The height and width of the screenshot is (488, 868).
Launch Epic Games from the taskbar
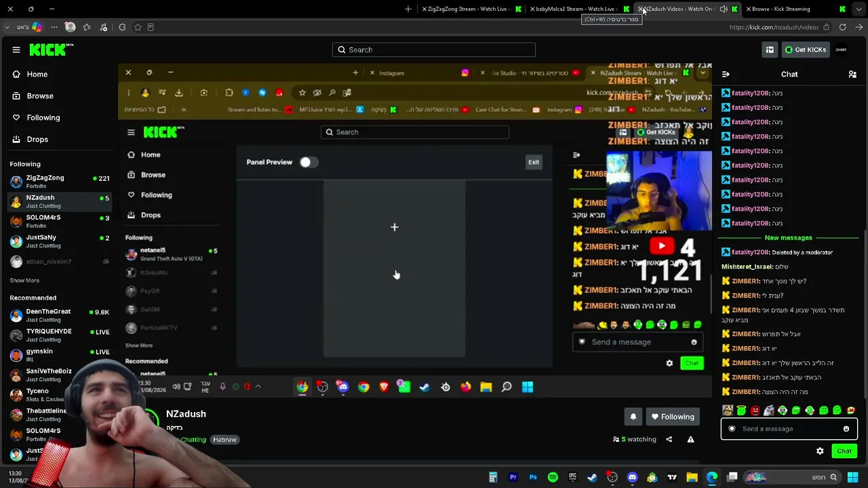(x=572, y=478)
